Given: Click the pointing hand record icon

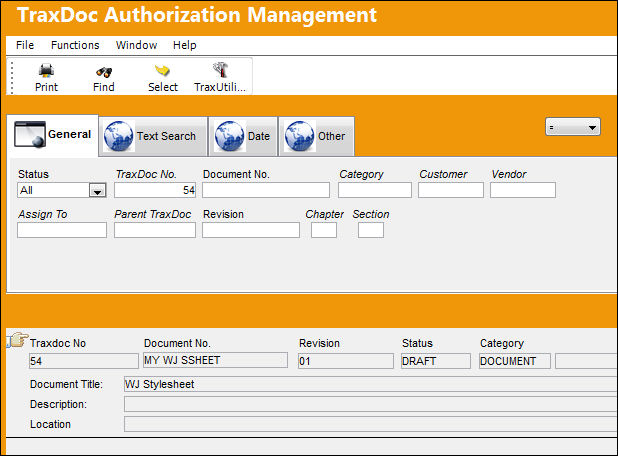Looking at the screenshot, I should click(x=18, y=340).
